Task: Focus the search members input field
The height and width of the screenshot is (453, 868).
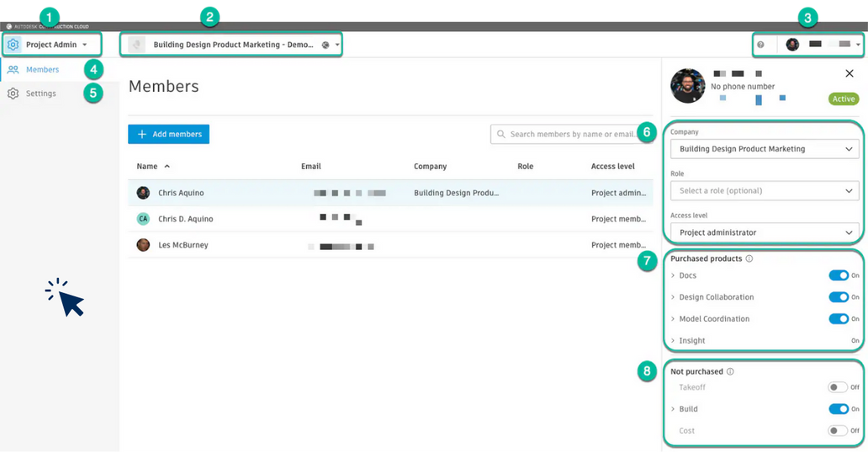Action: (x=572, y=134)
